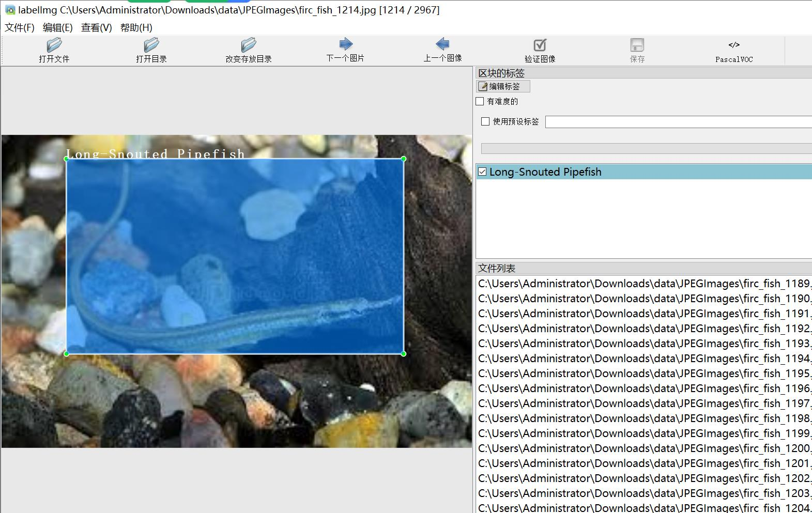Viewport: 812px width, 513px height.
Task: Open the 查看(V) menu
Action: [97, 27]
